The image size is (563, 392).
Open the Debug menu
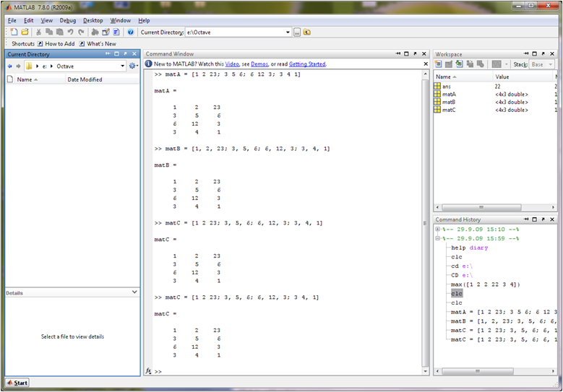tap(68, 20)
